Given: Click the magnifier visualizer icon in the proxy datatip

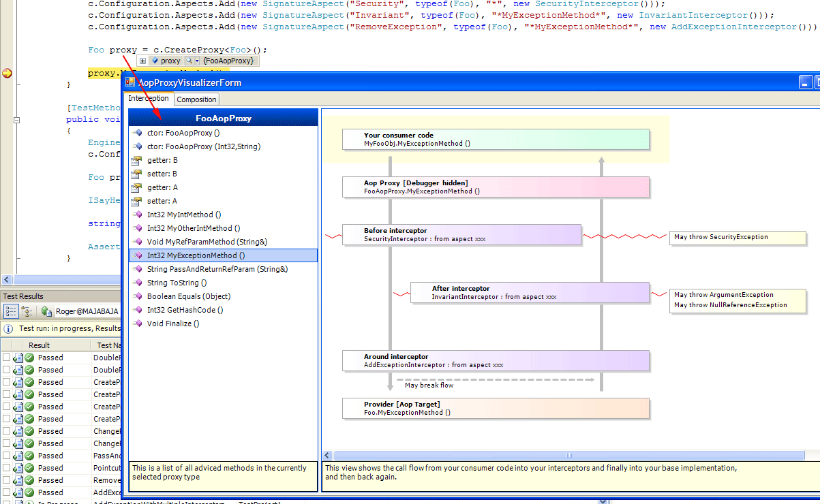Looking at the screenshot, I should [189, 61].
